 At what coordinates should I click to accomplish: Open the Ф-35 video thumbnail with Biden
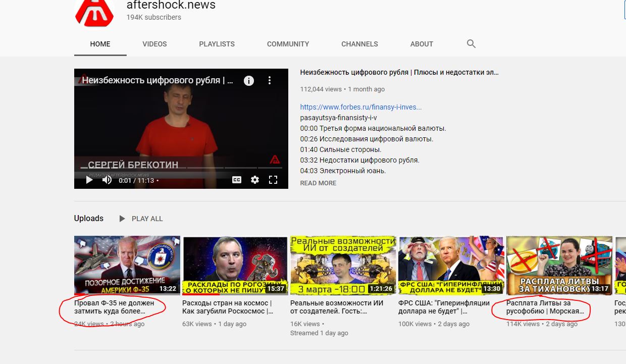click(x=127, y=266)
